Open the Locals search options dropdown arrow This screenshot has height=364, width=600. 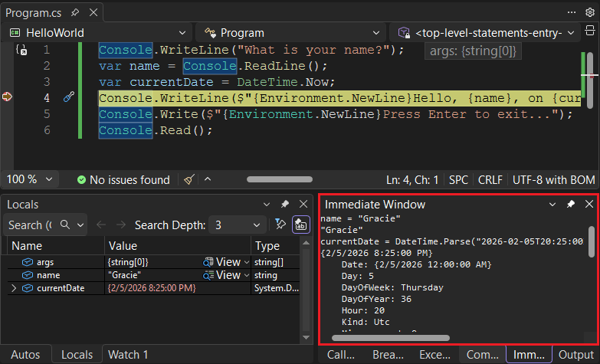(x=80, y=225)
